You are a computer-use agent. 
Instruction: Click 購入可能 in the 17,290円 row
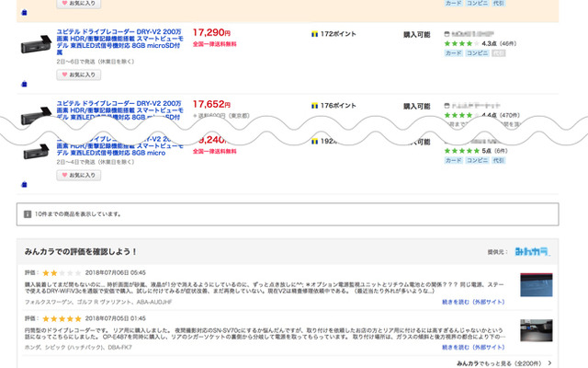tap(416, 35)
